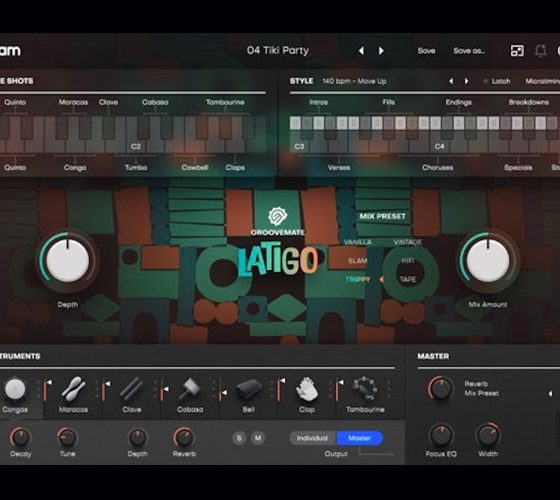560x500 pixels.
Task: Open the 140 bpm - Move Up style selector
Action: click(354, 81)
